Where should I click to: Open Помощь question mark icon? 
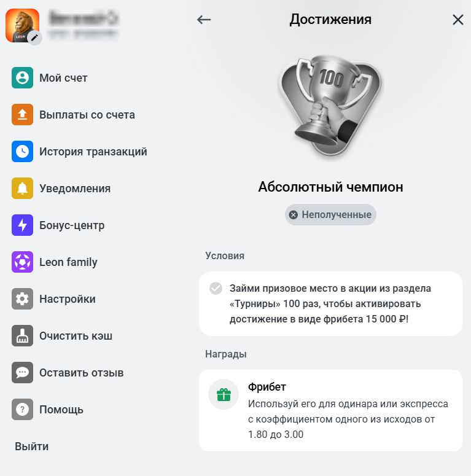tap(22, 409)
